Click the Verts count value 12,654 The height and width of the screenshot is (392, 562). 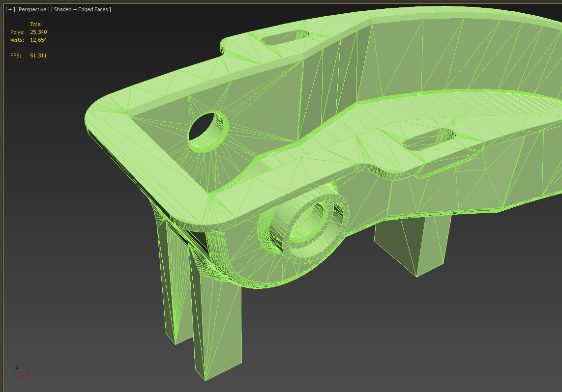tap(38, 40)
